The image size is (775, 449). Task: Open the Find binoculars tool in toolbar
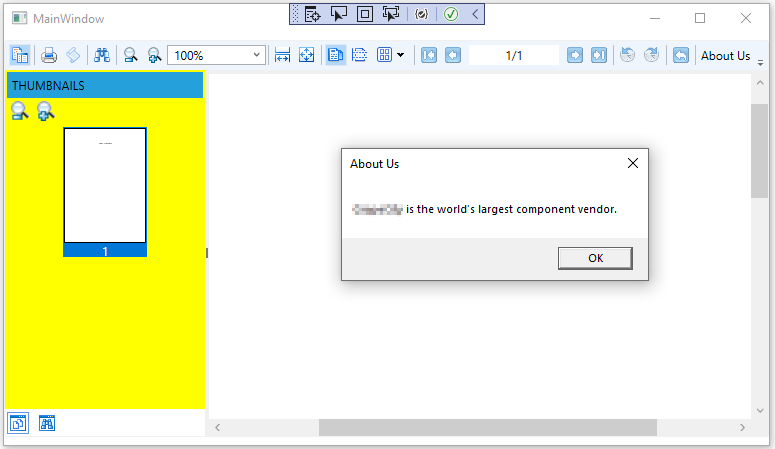pos(102,55)
